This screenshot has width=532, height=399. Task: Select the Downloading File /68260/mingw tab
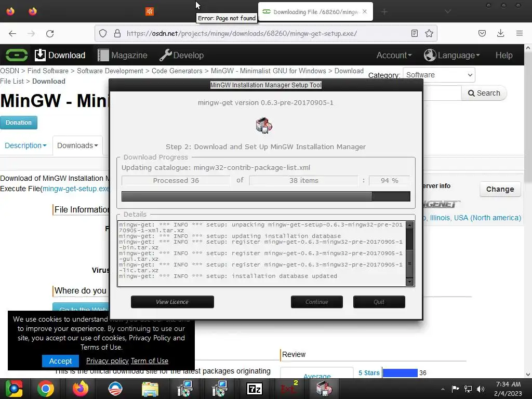click(315, 12)
